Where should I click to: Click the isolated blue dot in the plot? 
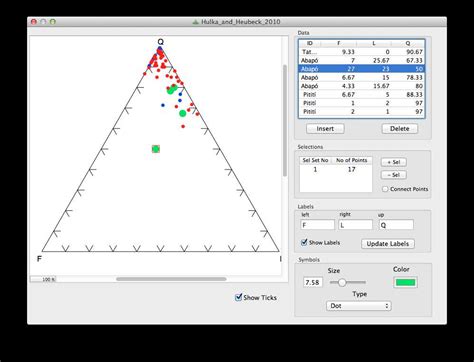coord(163,105)
